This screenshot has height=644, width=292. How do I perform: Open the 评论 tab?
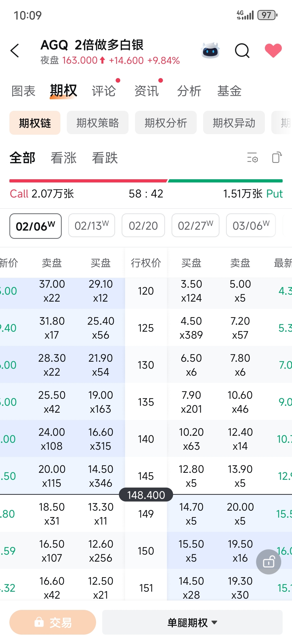[104, 91]
